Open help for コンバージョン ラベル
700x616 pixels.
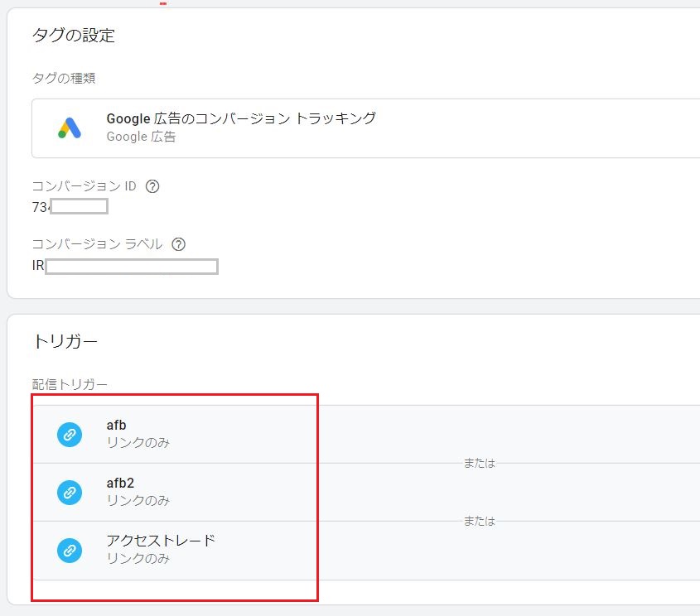[179, 244]
